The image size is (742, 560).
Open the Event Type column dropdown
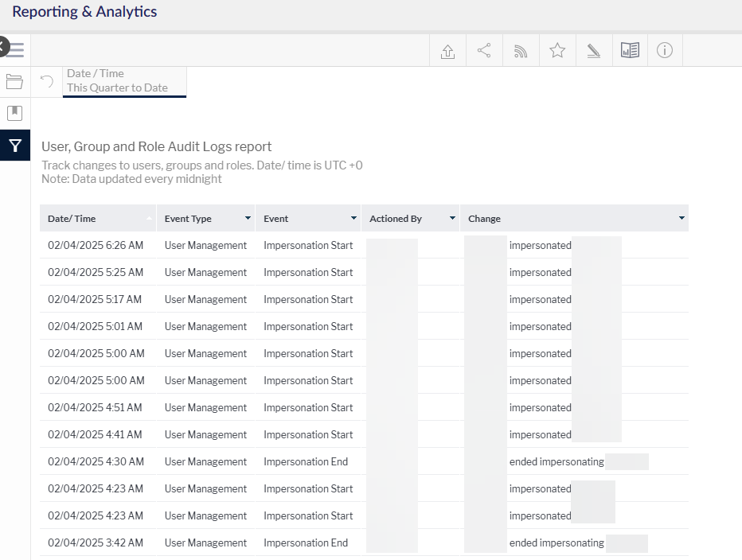coord(248,218)
